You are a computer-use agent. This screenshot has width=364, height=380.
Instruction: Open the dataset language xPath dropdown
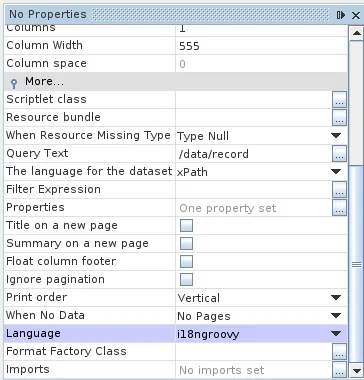[336, 172]
